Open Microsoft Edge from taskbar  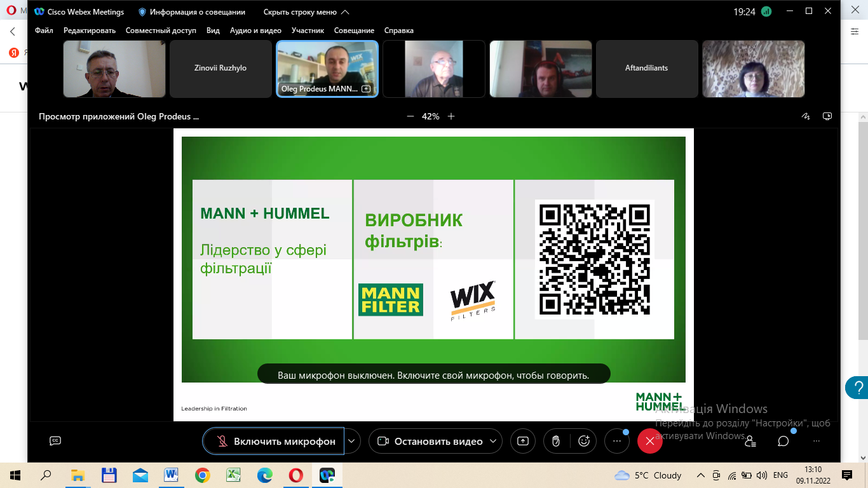pyautogui.click(x=264, y=475)
